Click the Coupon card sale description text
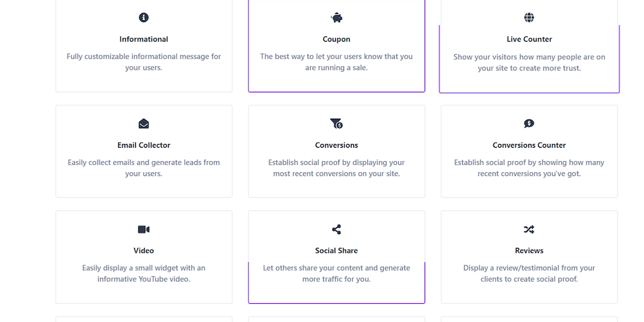644x322 pixels. point(336,62)
